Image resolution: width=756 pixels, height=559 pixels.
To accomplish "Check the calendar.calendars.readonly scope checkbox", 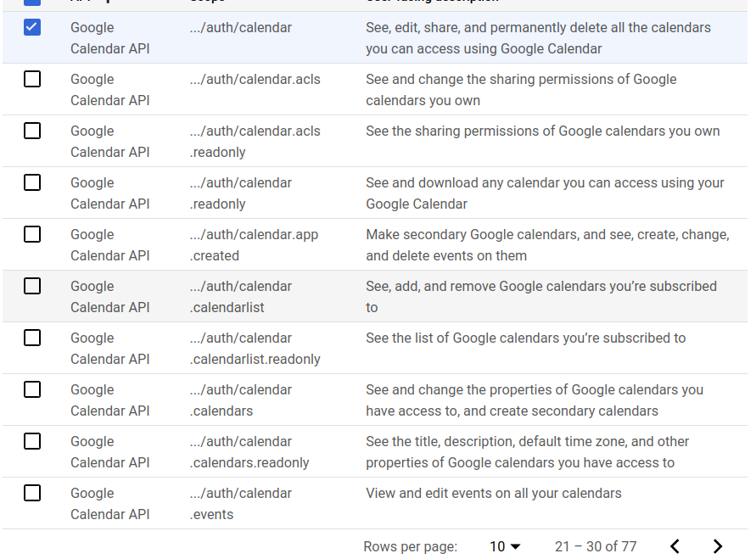I will (x=32, y=441).
